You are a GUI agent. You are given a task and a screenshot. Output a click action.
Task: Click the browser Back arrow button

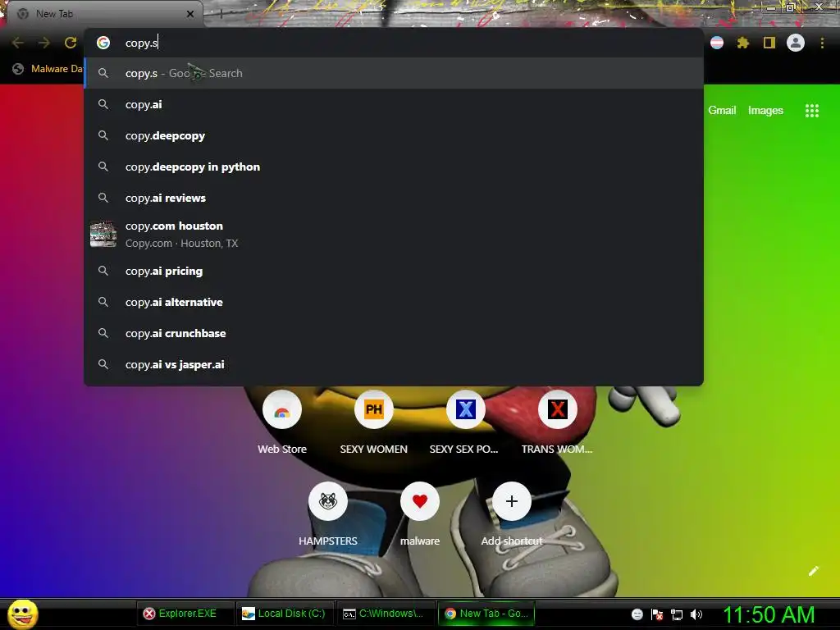18,43
